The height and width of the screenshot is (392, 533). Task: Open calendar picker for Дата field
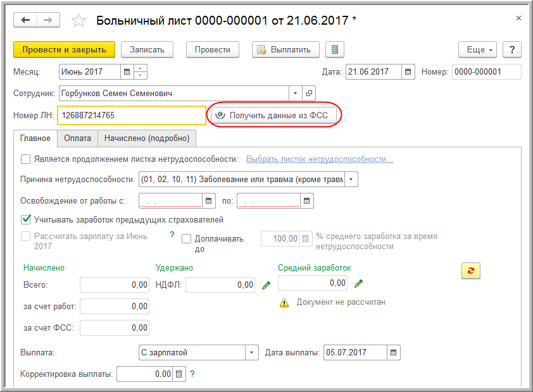[x=408, y=72]
